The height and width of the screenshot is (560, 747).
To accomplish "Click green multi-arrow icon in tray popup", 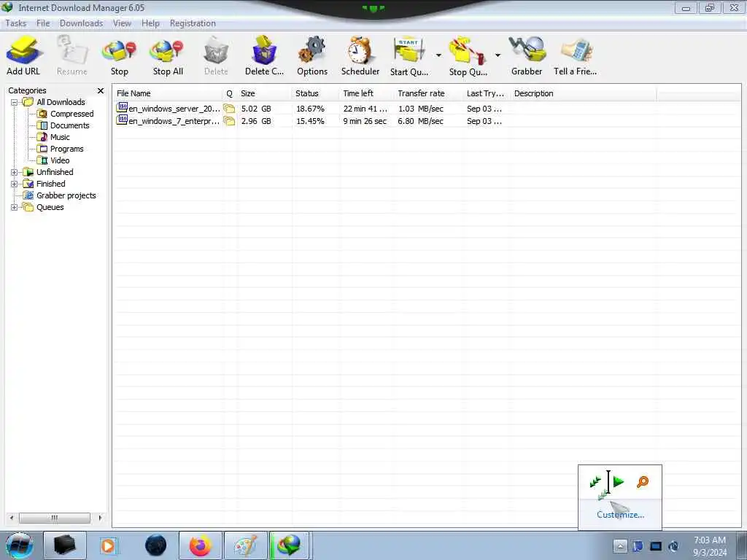I will [595, 482].
